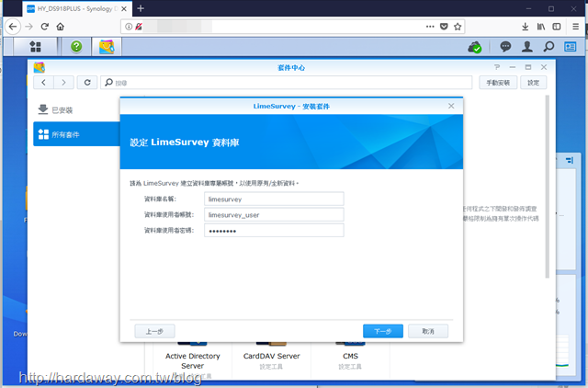Toggle Firefox sidebar icon
Image resolution: width=588 pixels, height=388 pixels.
click(557, 27)
